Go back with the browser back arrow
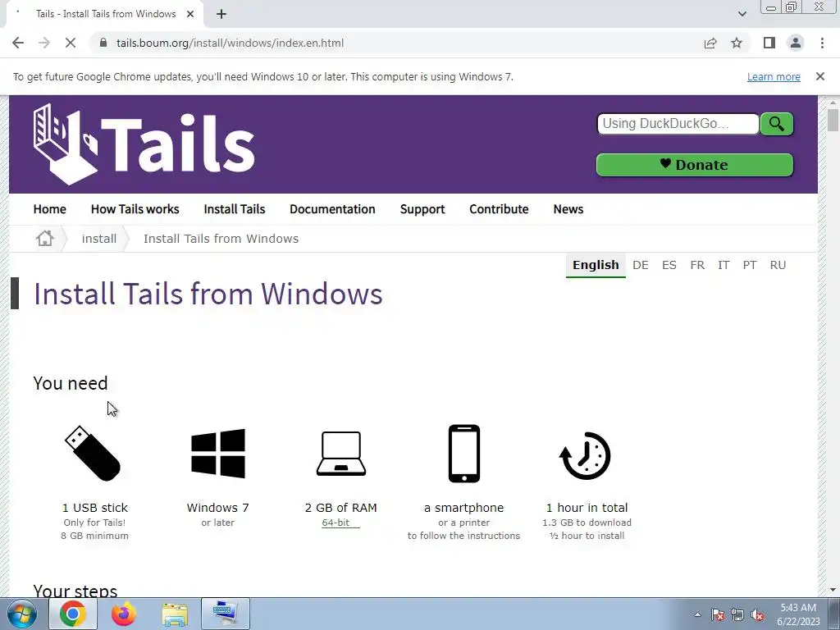The width and height of the screenshot is (840, 630). point(18,43)
